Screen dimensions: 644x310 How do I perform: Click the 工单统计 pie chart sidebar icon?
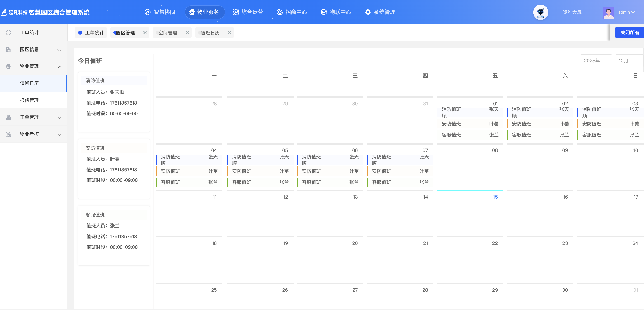pos(8,33)
